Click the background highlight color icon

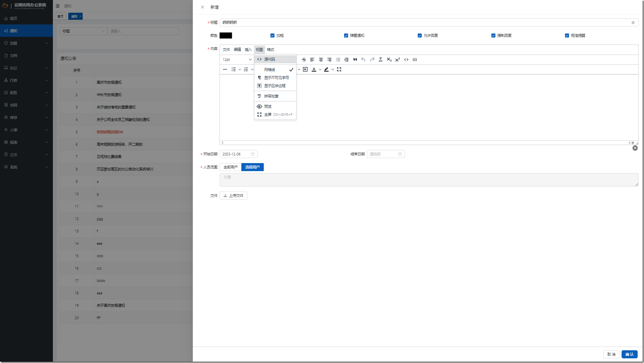[326, 69]
